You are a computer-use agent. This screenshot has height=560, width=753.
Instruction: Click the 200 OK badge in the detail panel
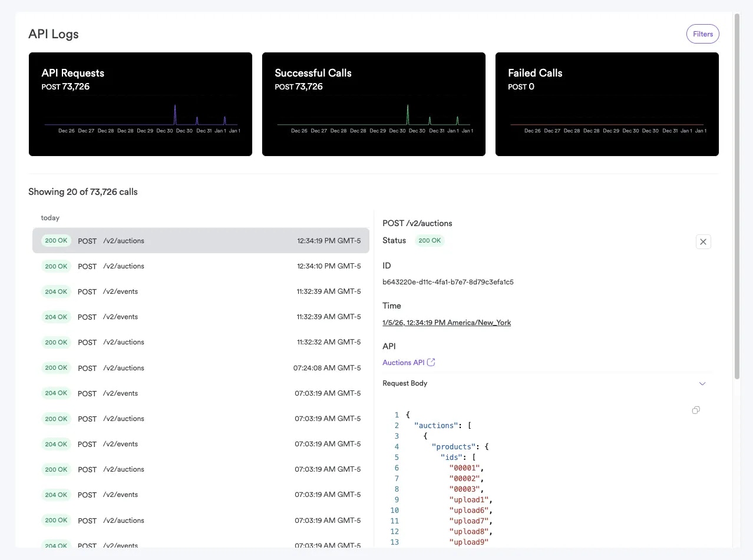tap(430, 240)
